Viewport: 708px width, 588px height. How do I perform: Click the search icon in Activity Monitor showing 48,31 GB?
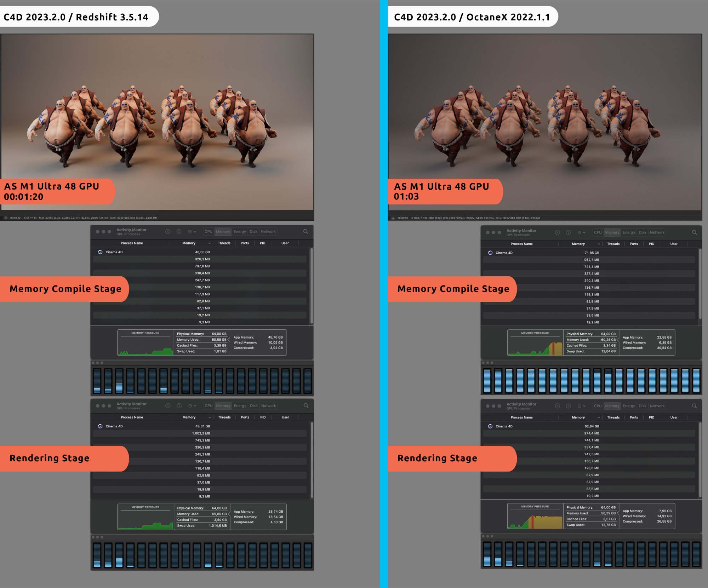click(306, 406)
